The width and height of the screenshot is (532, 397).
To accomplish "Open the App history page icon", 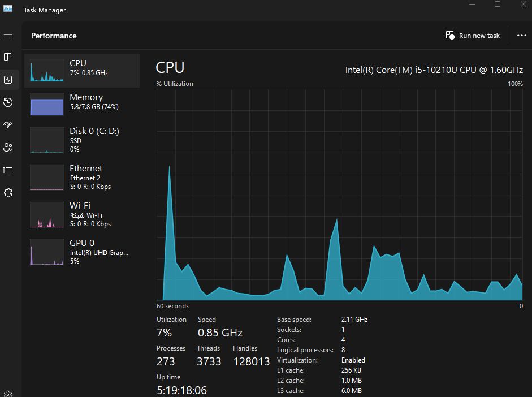I will pyautogui.click(x=8, y=102).
